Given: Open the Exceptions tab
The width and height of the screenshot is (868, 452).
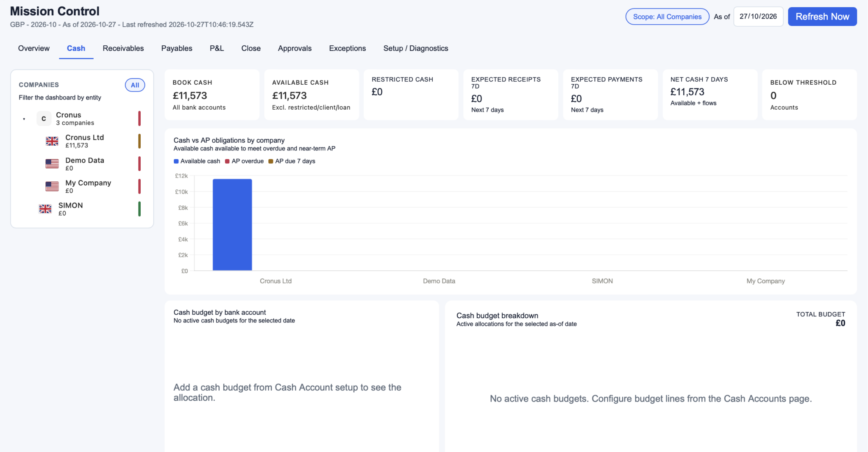Looking at the screenshot, I should [348, 48].
